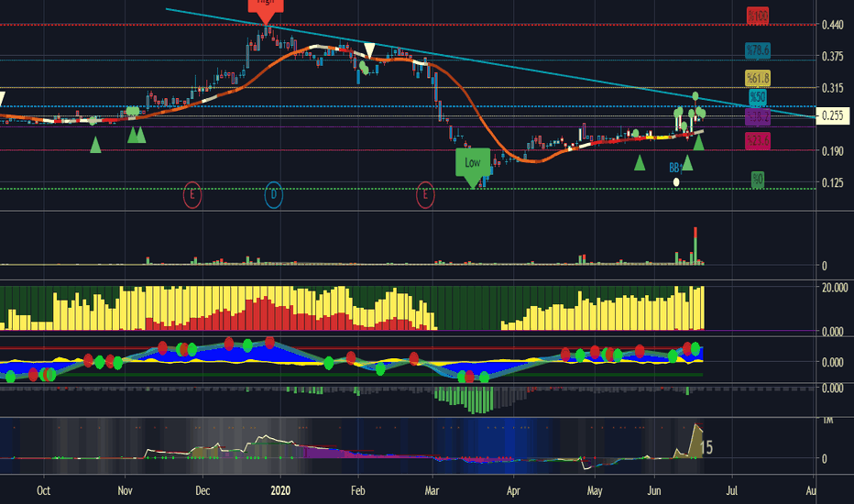Viewport: 854px width, 504px height.
Task: Click the Jul label on time axis
Action: [732, 490]
